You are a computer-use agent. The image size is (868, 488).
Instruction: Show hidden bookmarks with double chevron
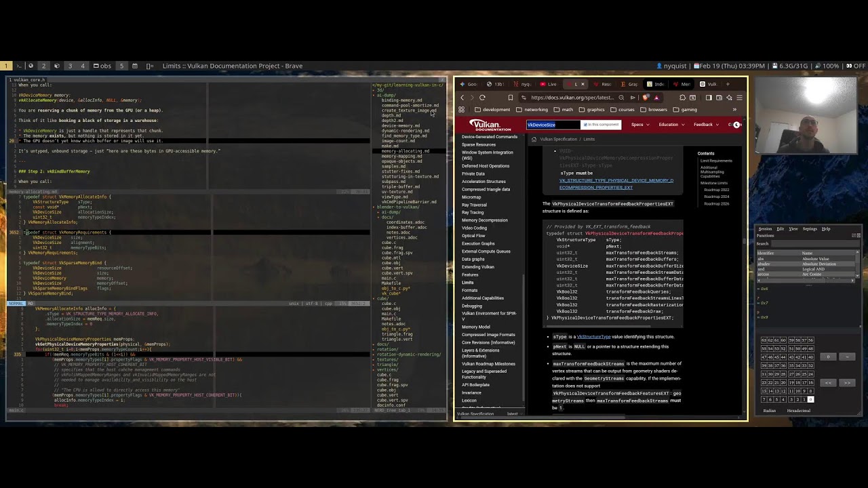(x=734, y=110)
